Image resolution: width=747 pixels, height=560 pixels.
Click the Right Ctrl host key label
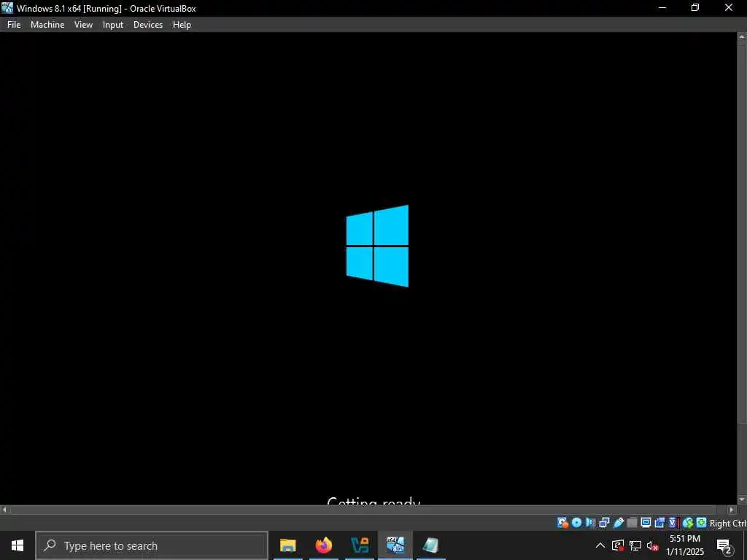tap(728, 524)
